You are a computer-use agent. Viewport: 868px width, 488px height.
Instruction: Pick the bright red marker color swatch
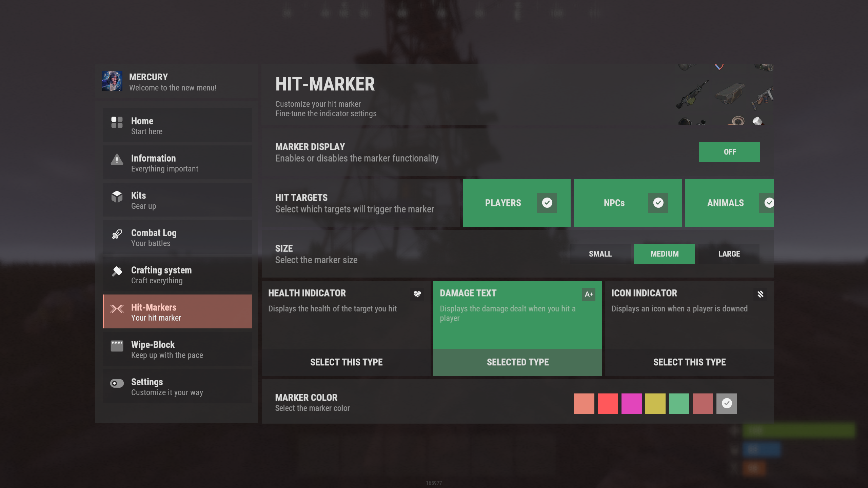click(x=608, y=403)
